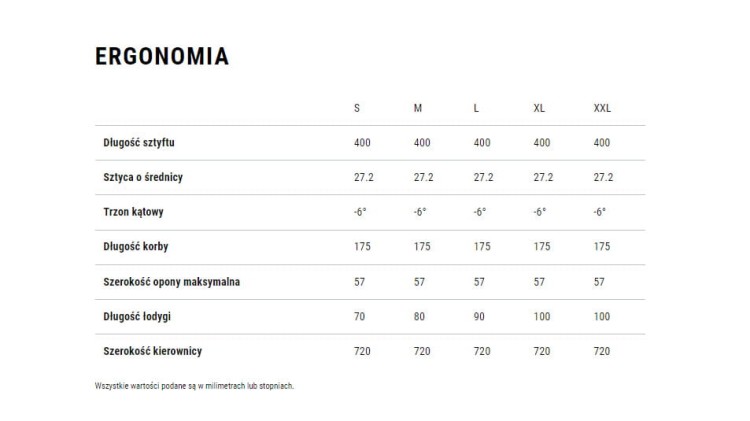Click the Długość korby row label
Viewport: 750px width, 421px height.
click(136, 246)
